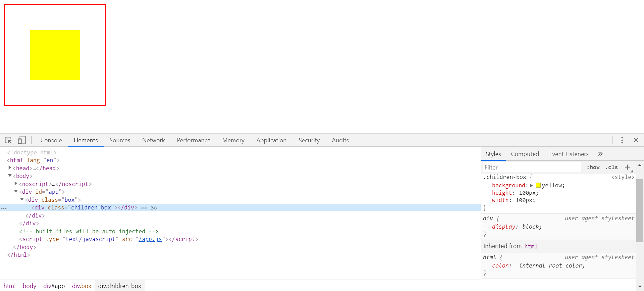Click the Styles pane scroll up arrow
The height and width of the screenshot is (291, 644).
click(640, 165)
